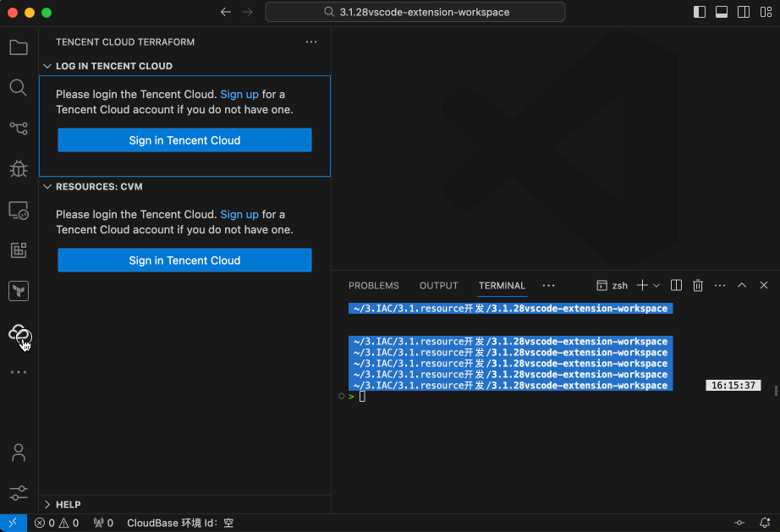
Task: Kill the terminal with trash icon
Action: tap(698, 285)
